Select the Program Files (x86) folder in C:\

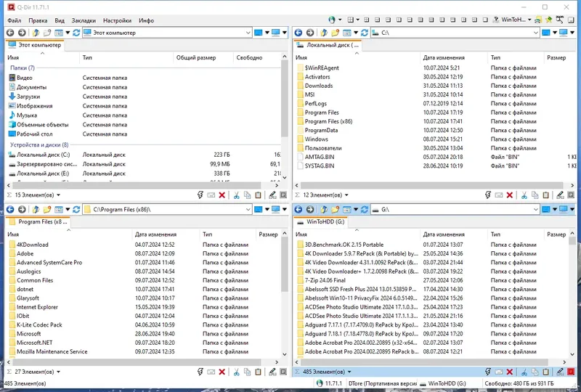pyautogui.click(x=328, y=121)
